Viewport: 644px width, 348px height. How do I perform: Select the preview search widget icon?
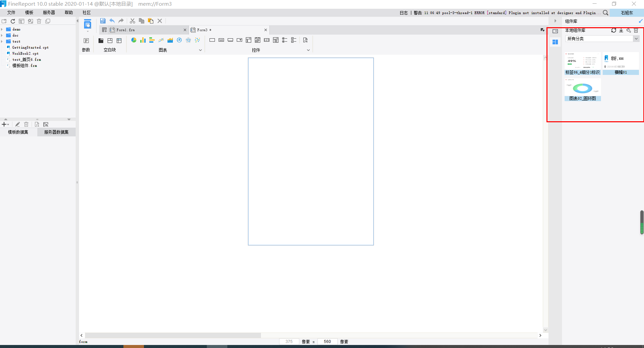click(305, 40)
